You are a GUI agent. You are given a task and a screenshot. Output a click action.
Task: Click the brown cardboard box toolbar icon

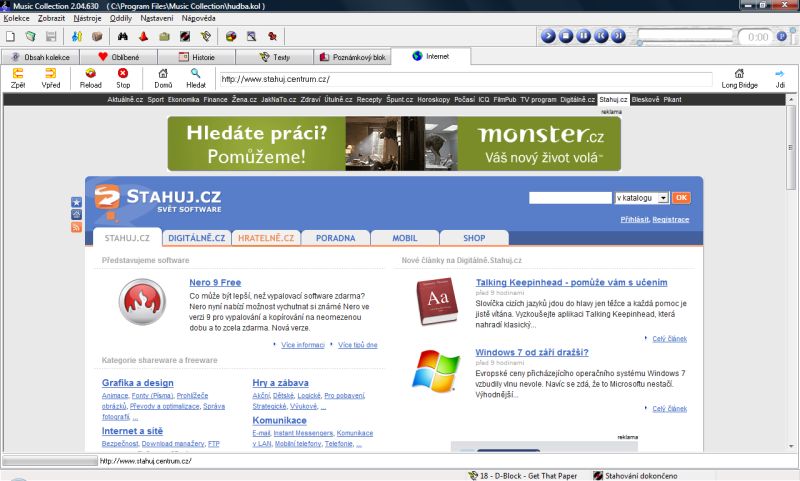tap(97, 37)
